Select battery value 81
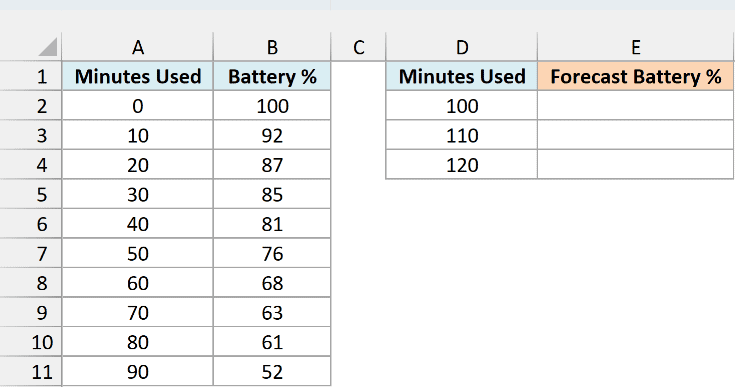 [x=272, y=223]
